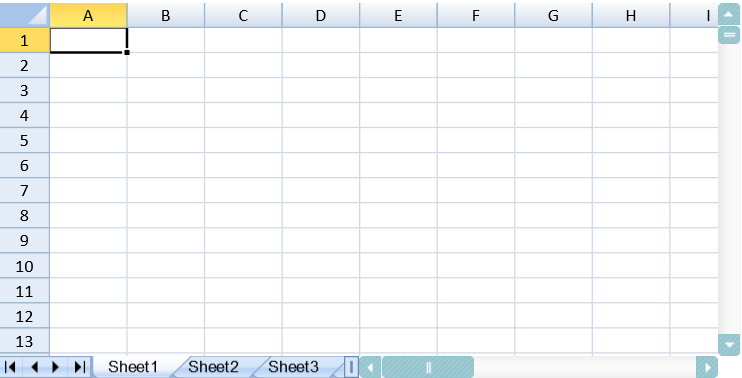Select column G header
The image size is (742, 378).
tap(553, 15)
